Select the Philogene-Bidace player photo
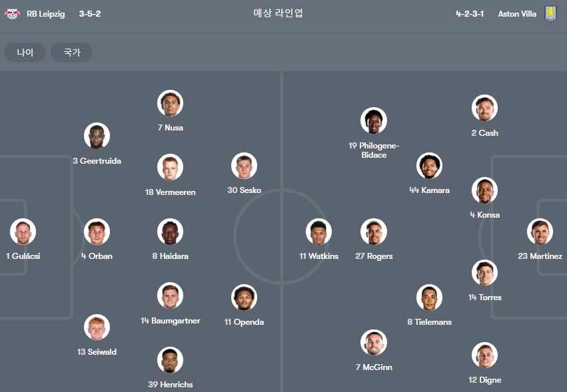Viewport: 567px width, 392px height. pyautogui.click(x=374, y=120)
